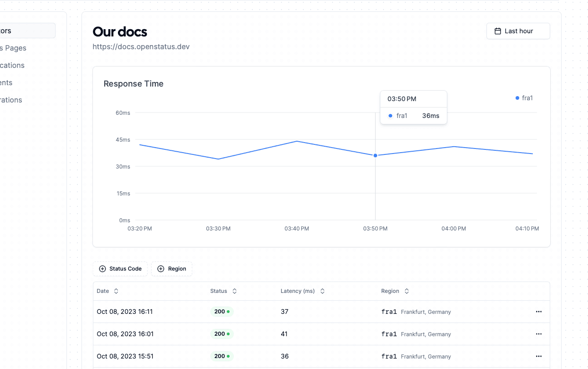This screenshot has height=369, width=588.
Task: Open row actions for Oct 08 16:01 entry
Action: tap(539, 334)
